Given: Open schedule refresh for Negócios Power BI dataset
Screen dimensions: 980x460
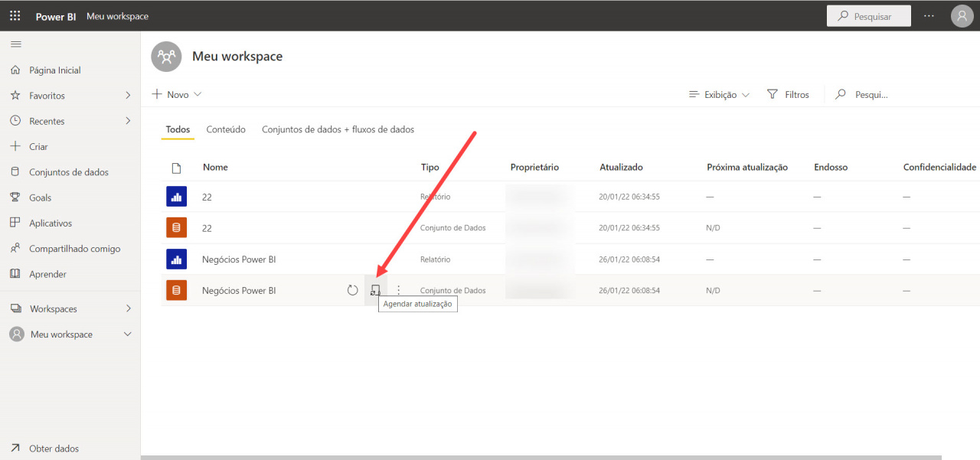Looking at the screenshot, I should [375, 289].
